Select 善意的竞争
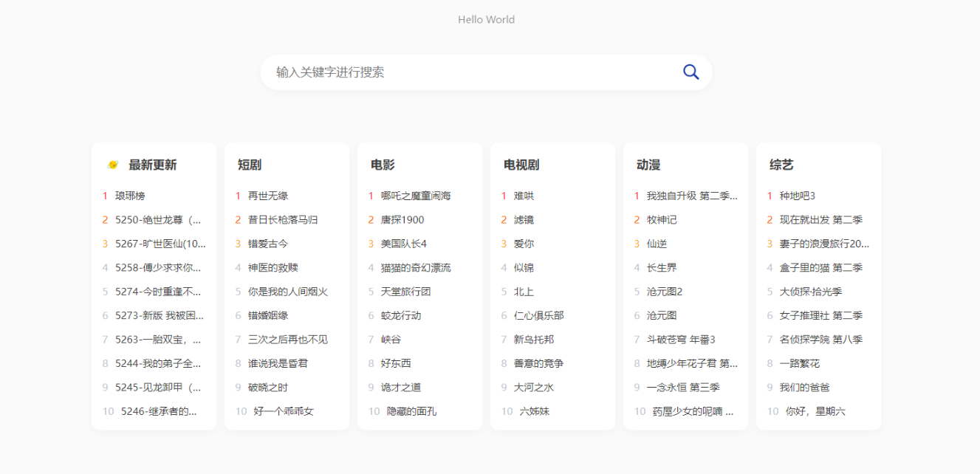Viewport: 980px width, 474px height. tap(539, 363)
